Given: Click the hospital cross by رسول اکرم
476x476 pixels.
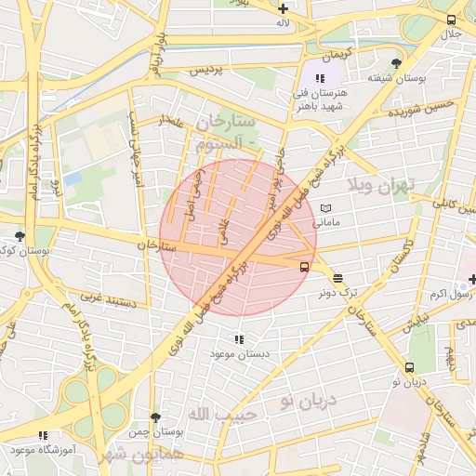Looking at the screenshot, I should click(472, 279).
